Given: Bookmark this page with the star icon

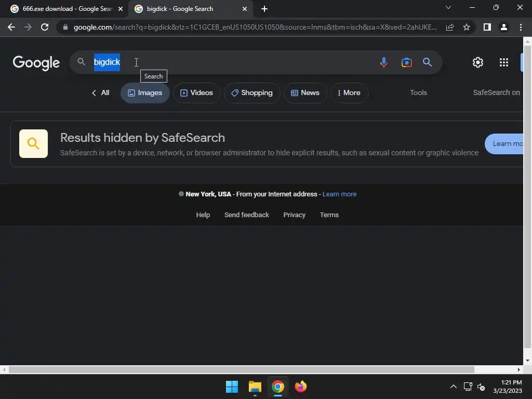Looking at the screenshot, I should pos(467,27).
